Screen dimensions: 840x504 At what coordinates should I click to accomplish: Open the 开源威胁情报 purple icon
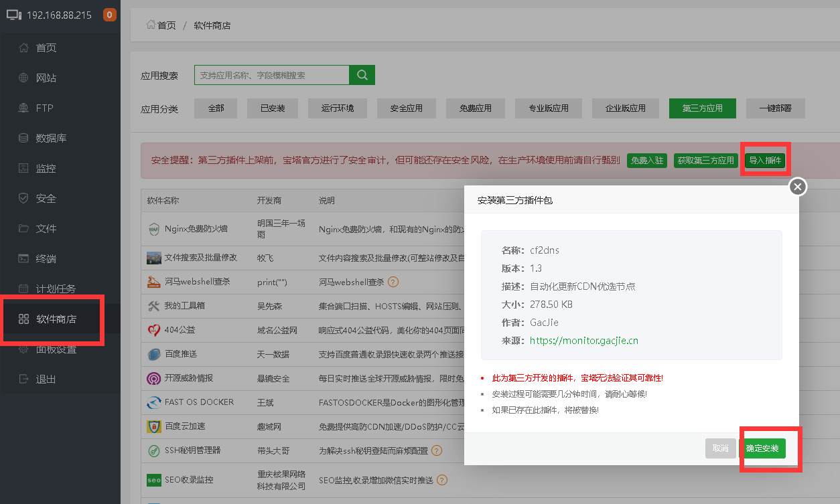154,378
